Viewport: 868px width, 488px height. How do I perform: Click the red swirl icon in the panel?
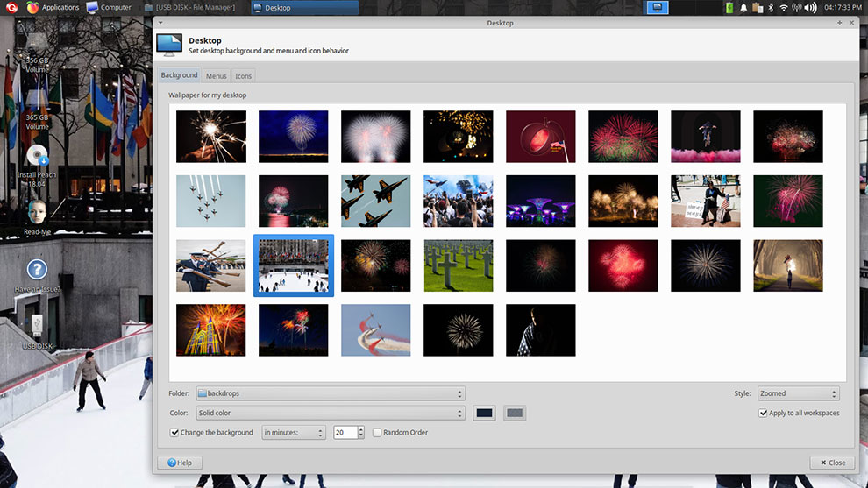point(11,7)
